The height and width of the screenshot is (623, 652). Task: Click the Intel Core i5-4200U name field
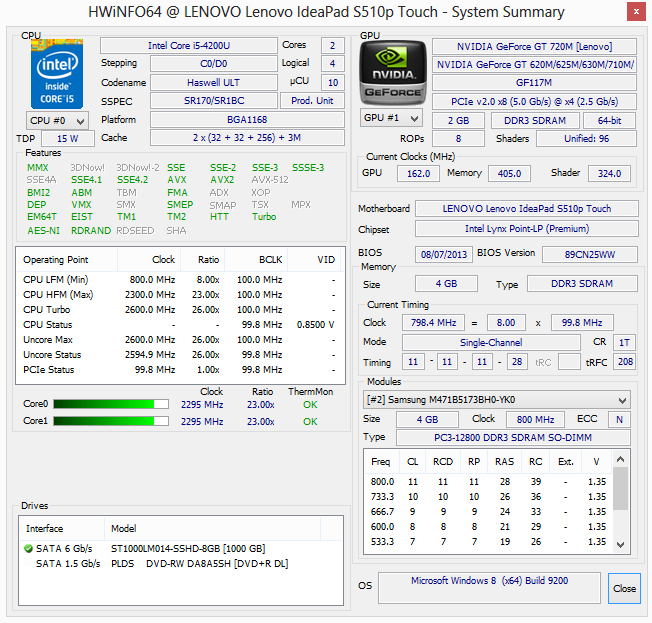[x=189, y=45]
